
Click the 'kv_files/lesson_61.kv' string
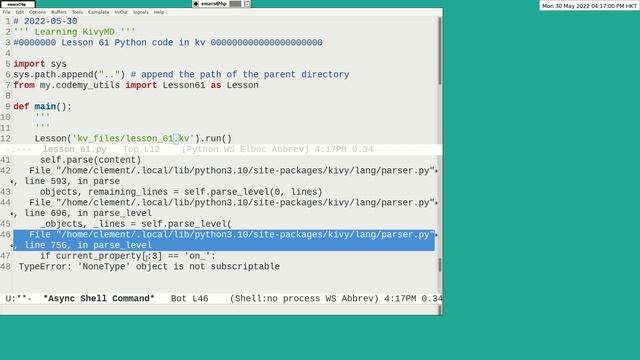[x=133, y=138]
